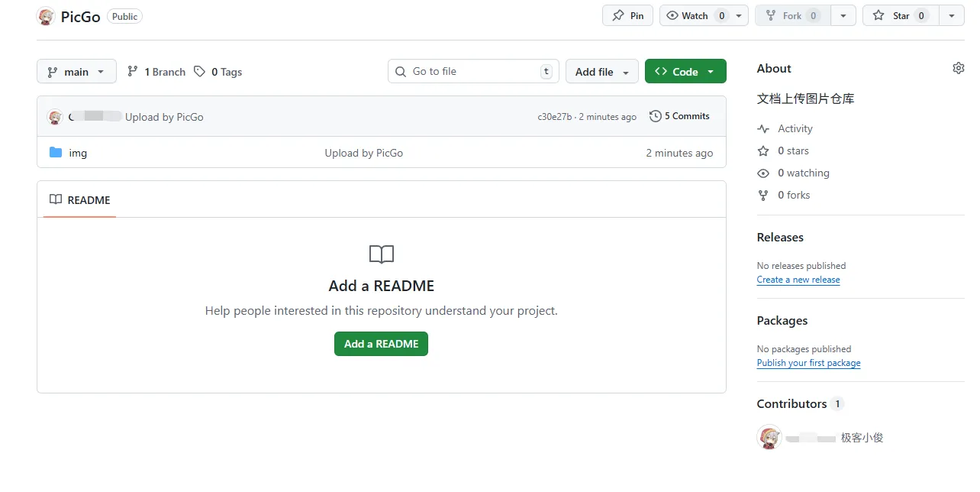
Task: Select the README tab
Action: [79, 199]
